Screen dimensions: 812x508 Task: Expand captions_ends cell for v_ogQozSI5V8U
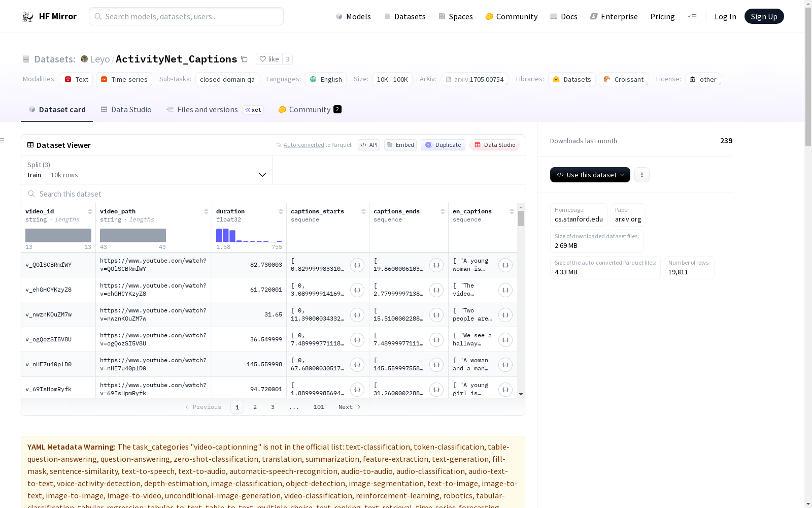tap(436, 340)
